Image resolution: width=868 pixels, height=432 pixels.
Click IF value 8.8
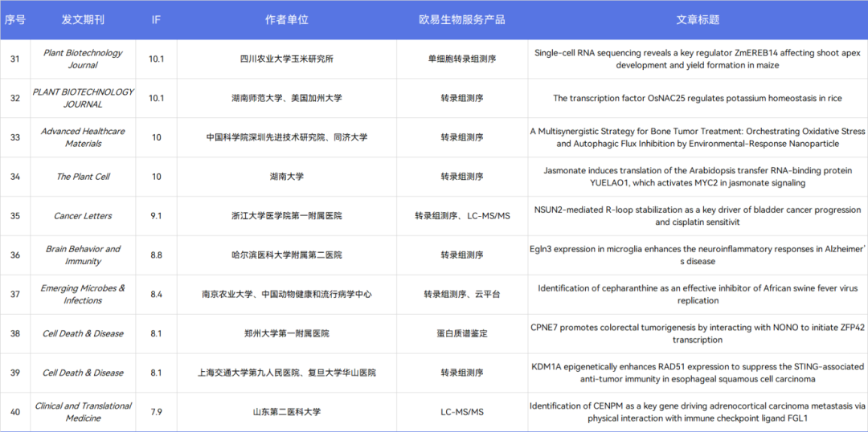157,255
